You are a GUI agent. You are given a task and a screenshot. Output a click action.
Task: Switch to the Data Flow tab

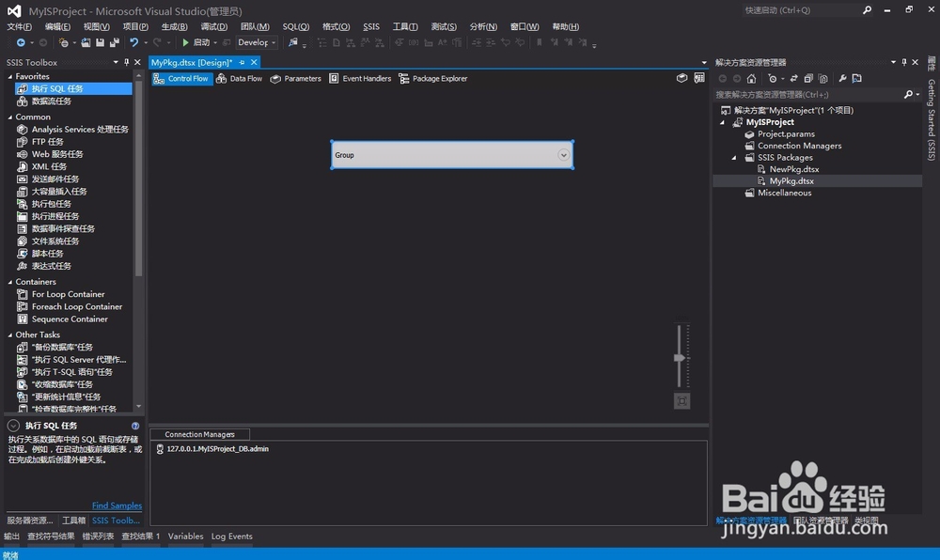[x=239, y=79]
